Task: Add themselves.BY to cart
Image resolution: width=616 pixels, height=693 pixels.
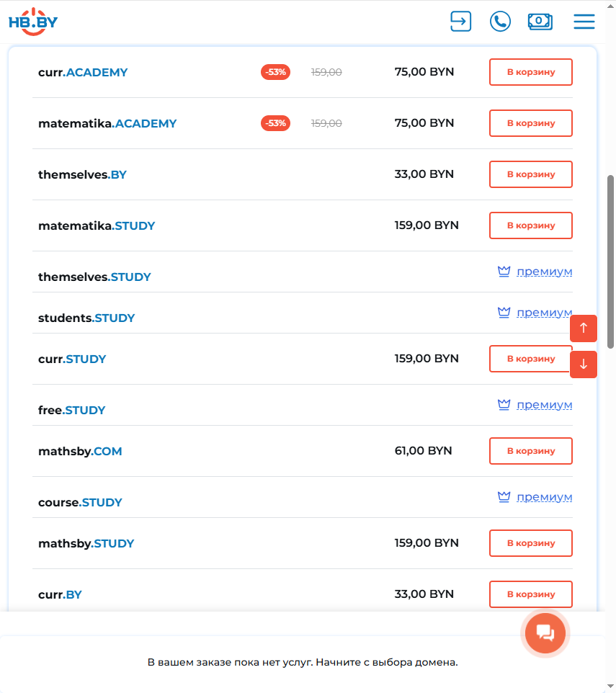Action: coord(531,174)
